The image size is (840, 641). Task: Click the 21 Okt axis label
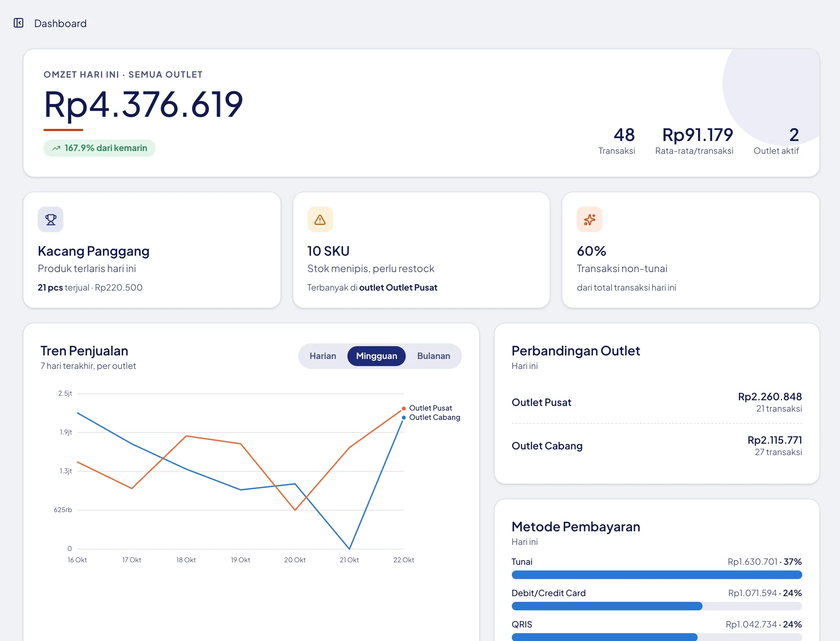click(349, 560)
